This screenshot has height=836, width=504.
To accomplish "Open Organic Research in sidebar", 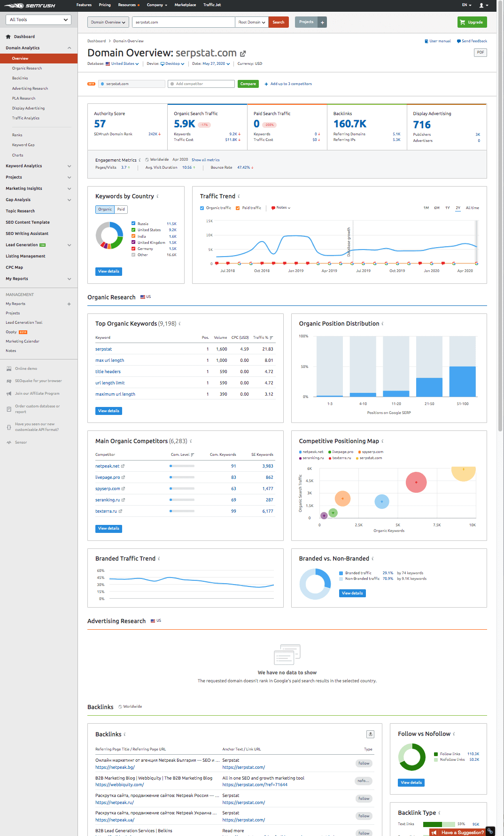I will click(27, 69).
